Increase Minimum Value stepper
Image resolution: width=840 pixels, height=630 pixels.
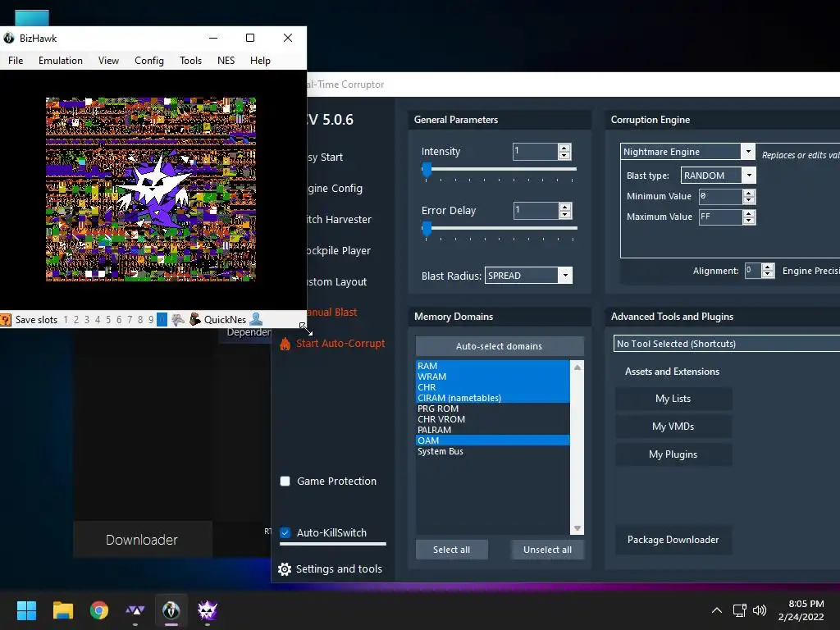(x=749, y=193)
